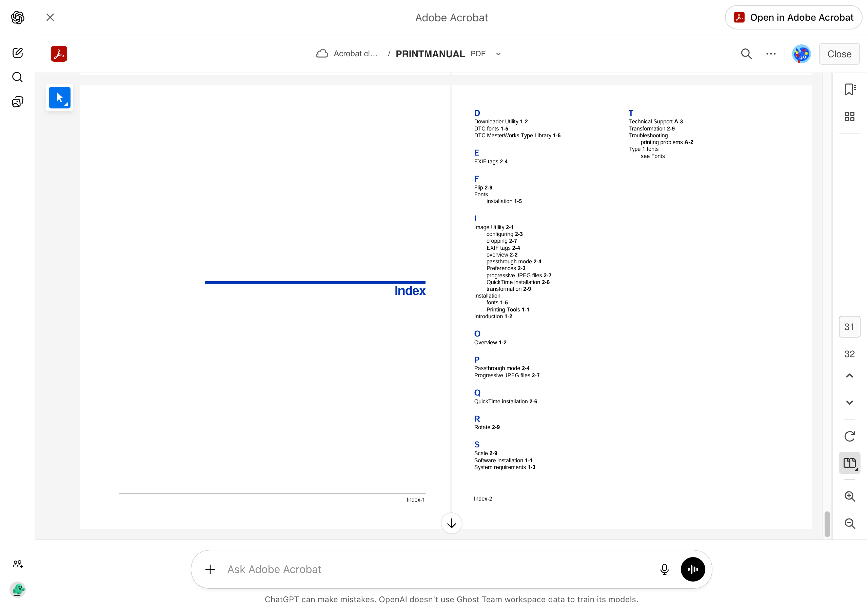The image size is (868, 610).
Task: Click the Ask Adobe Acrobat field
Action: point(435,569)
